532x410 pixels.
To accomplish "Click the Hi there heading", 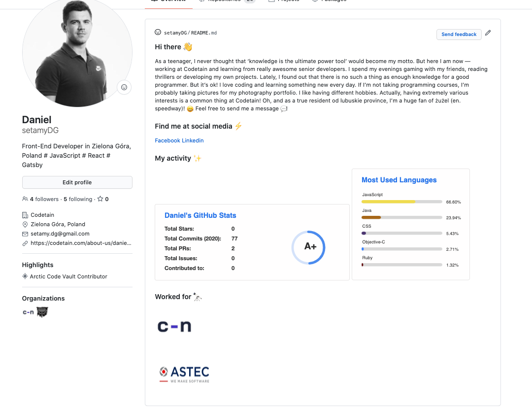I will click(174, 47).
